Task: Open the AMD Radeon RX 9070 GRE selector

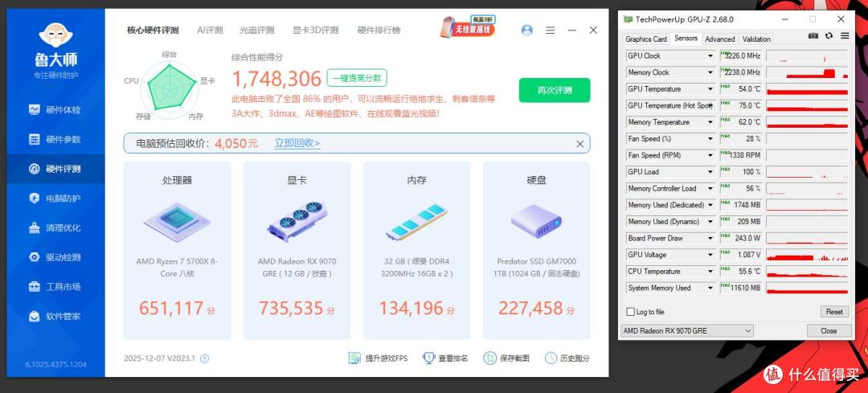Action: pos(687,331)
